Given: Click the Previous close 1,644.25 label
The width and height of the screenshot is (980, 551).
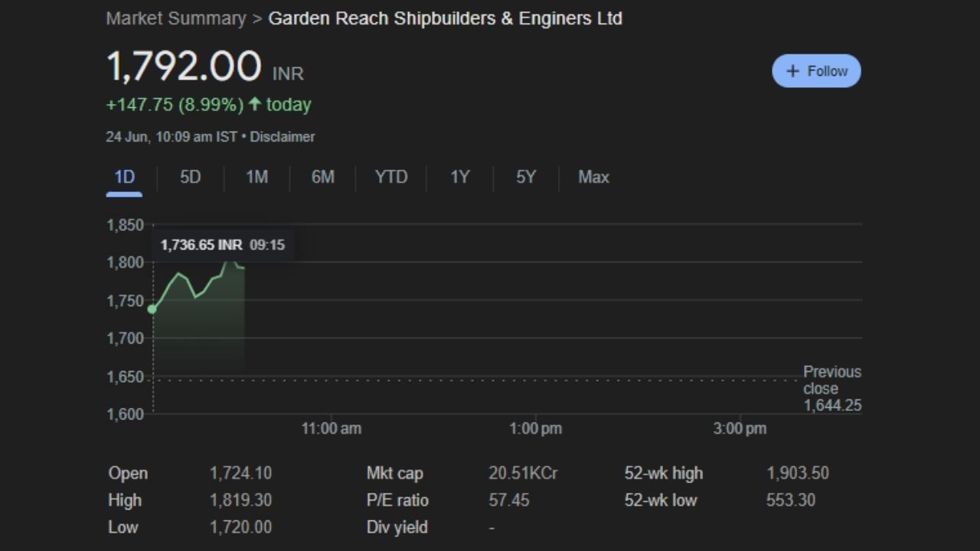Looking at the screenshot, I should click(x=831, y=389).
